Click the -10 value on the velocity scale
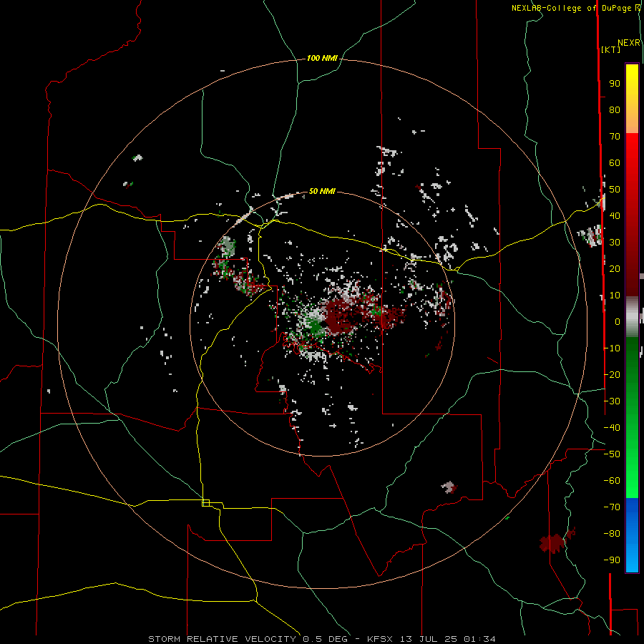The height and width of the screenshot is (644, 644). [x=612, y=348]
